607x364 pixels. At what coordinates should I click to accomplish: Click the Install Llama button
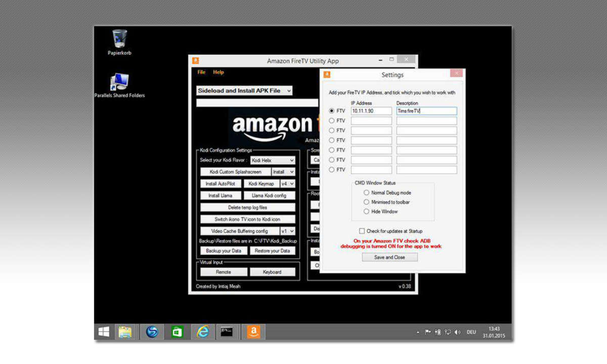click(221, 196)
